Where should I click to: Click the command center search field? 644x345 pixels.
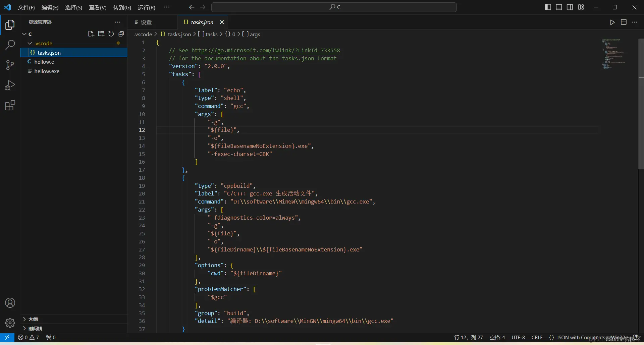pos(334,7)
